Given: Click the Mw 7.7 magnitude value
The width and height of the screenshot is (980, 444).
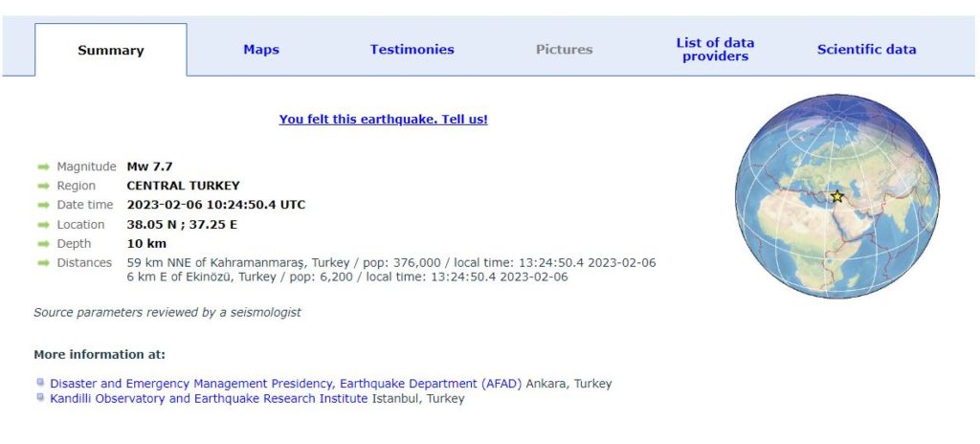Looking at the screenshot, I should (x=149, y=166).
